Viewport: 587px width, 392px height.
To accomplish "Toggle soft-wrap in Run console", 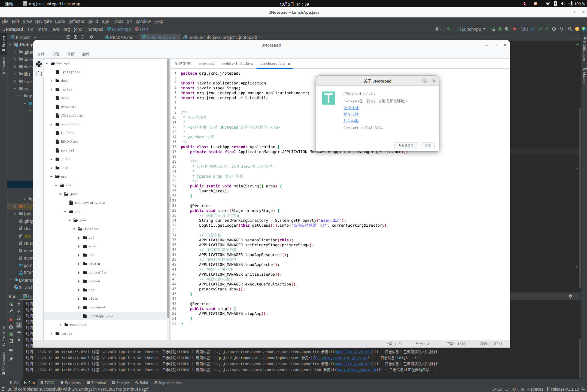I will 19,318.
